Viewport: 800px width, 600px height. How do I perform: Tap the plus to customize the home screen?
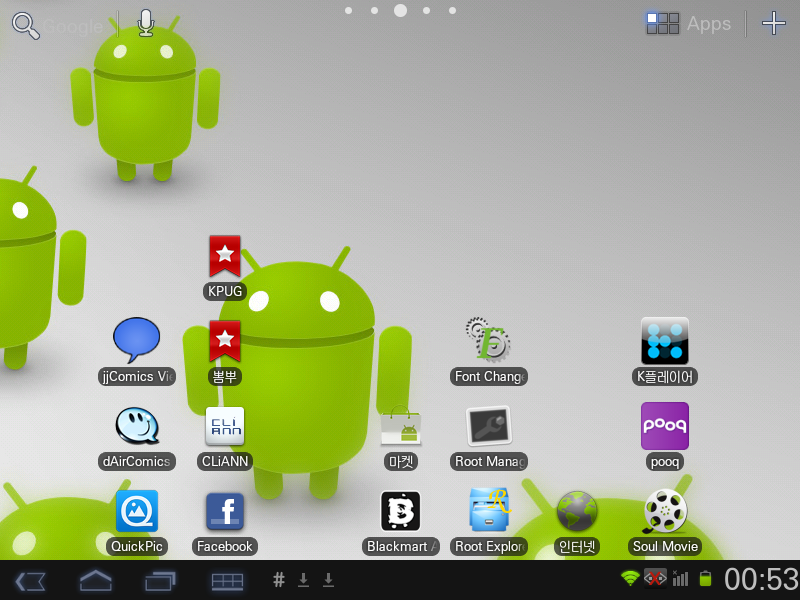point(773,23)
